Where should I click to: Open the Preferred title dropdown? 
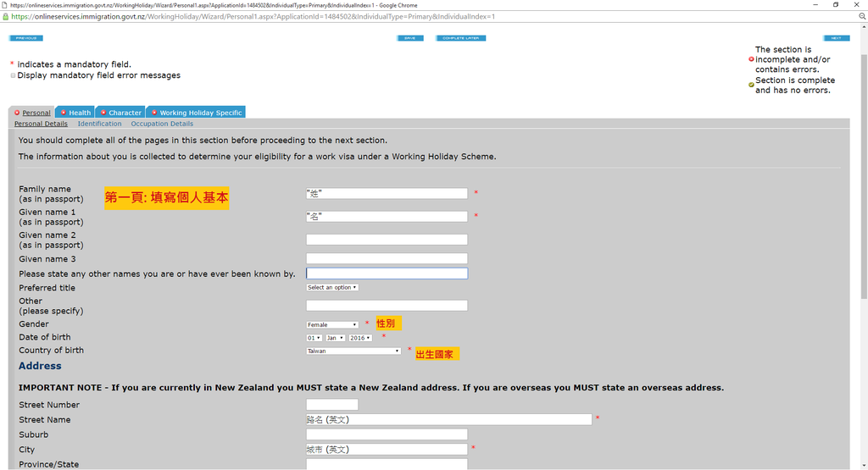click(x=332, y=288)
